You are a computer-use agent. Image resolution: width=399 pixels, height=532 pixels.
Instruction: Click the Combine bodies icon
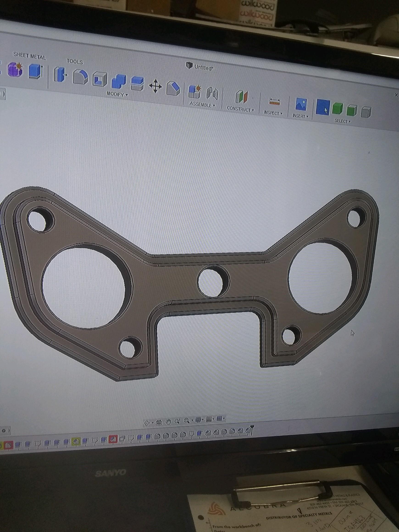point(119,81)
